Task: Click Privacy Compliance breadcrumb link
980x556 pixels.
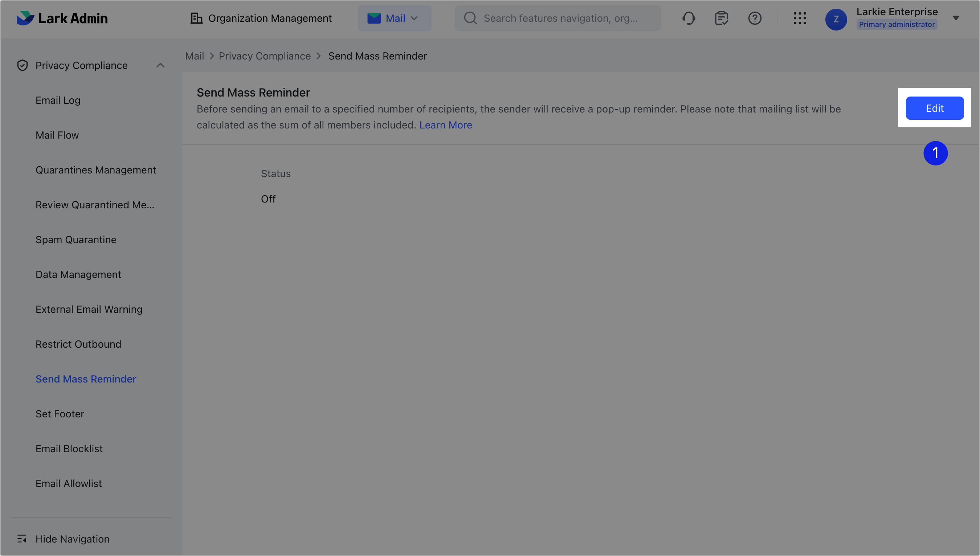Action: pyautogui.click(x=264, y=56)
